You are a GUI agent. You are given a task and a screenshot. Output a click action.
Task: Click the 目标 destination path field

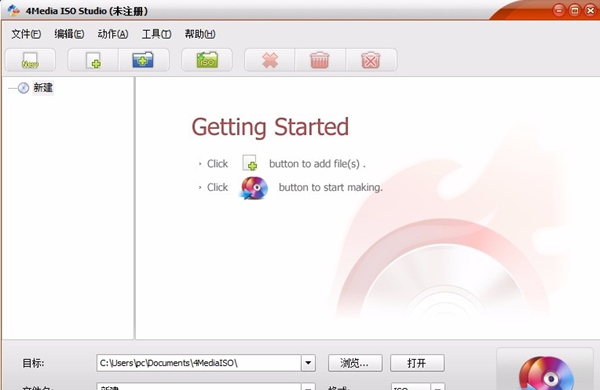(199, 363)
